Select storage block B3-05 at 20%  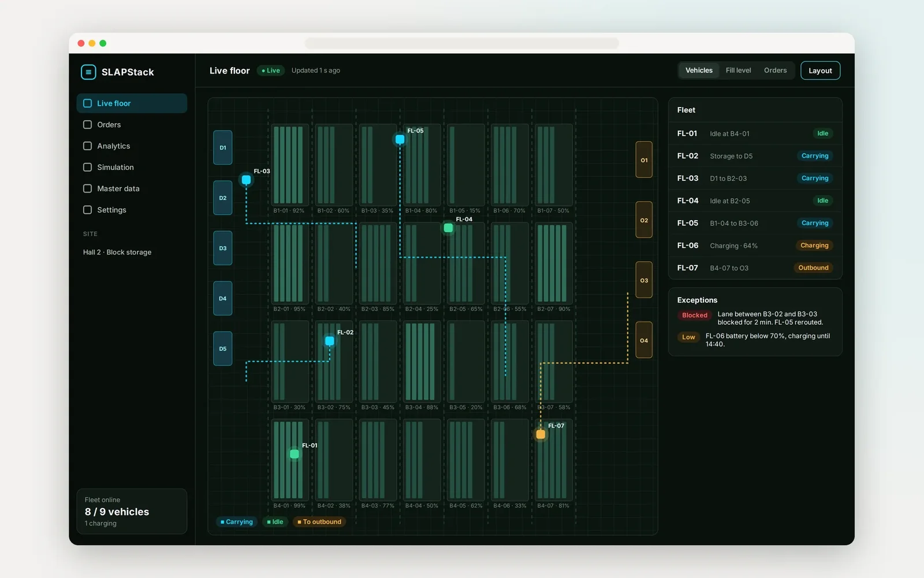(x=465, y=361)
